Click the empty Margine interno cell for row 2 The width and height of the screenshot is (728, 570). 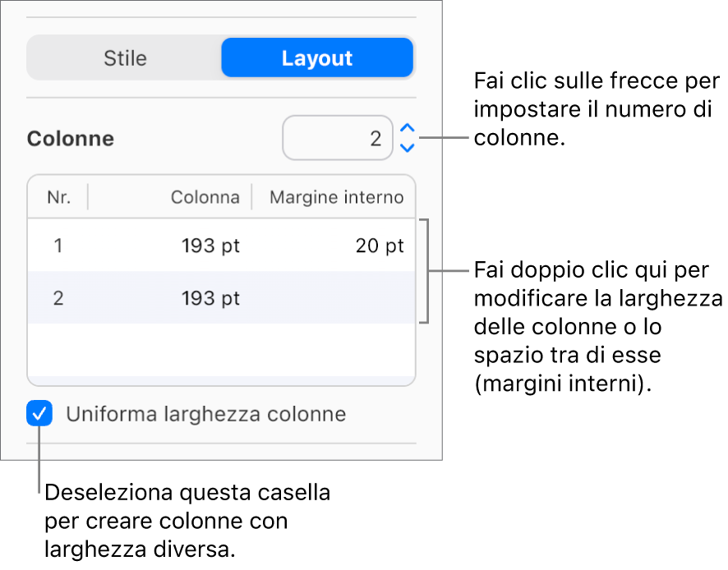pyautogui.click(x=379, y=298)
